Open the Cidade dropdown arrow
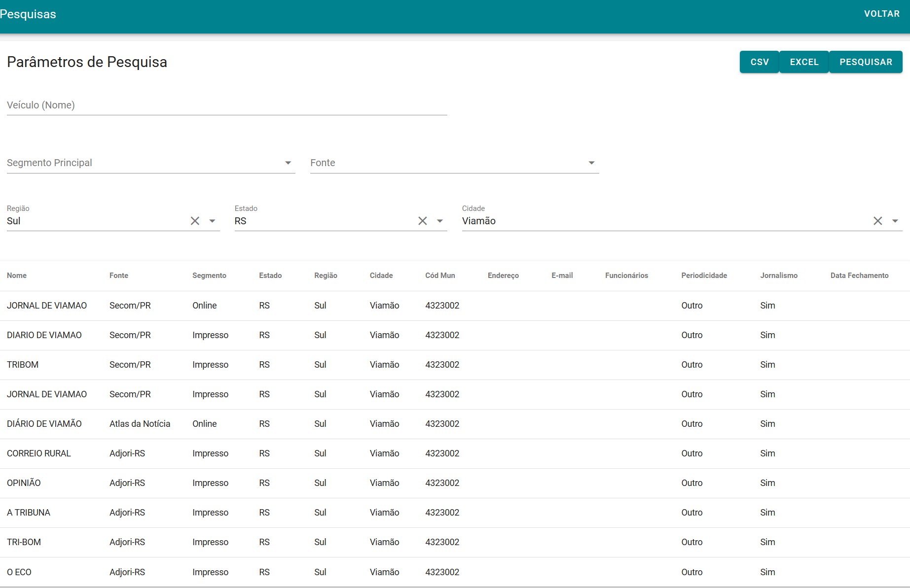The height and width of the screenshot is (588, 910). (895, 221)
